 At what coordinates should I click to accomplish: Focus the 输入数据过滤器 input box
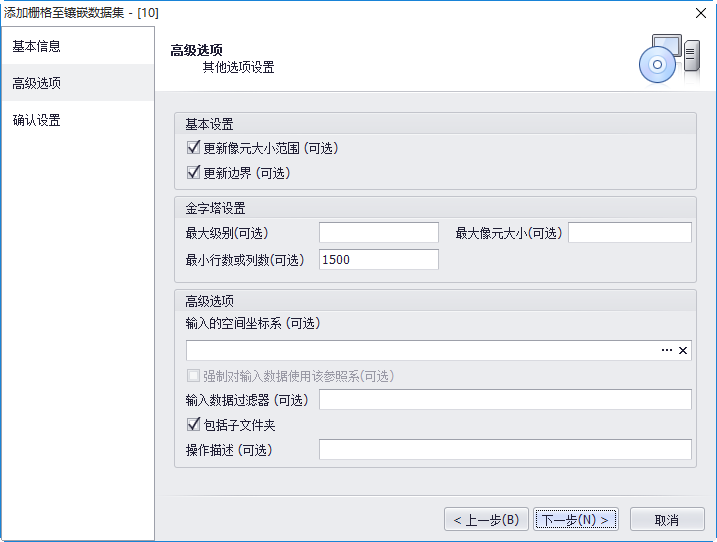coord(504,400)
